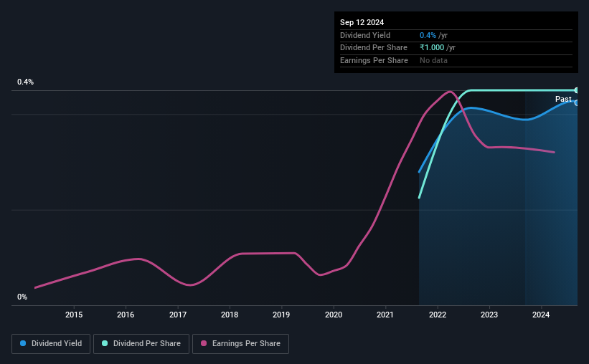Click the 2015 x-axis label
Screen dimensions: 589x364
pos(74,315)
